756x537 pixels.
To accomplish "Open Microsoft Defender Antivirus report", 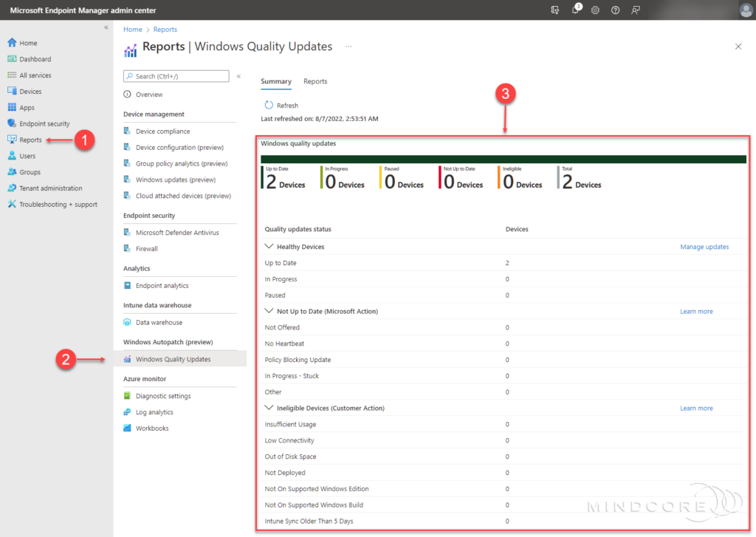I will point(177,233).
